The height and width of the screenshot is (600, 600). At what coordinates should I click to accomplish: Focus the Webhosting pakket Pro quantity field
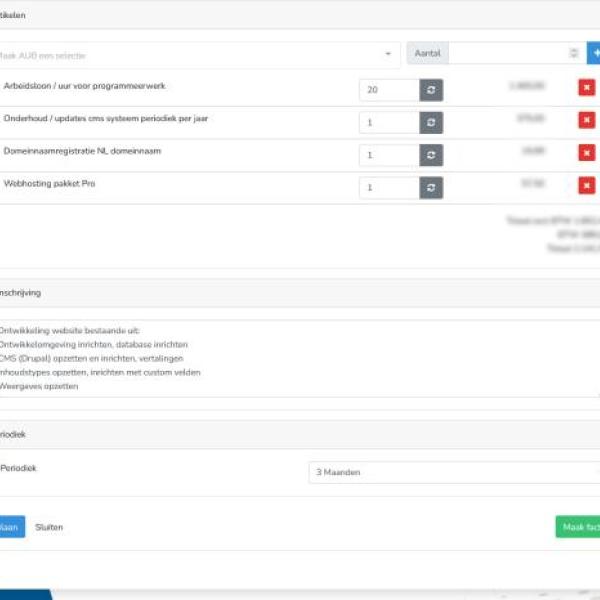click(388, 188)
